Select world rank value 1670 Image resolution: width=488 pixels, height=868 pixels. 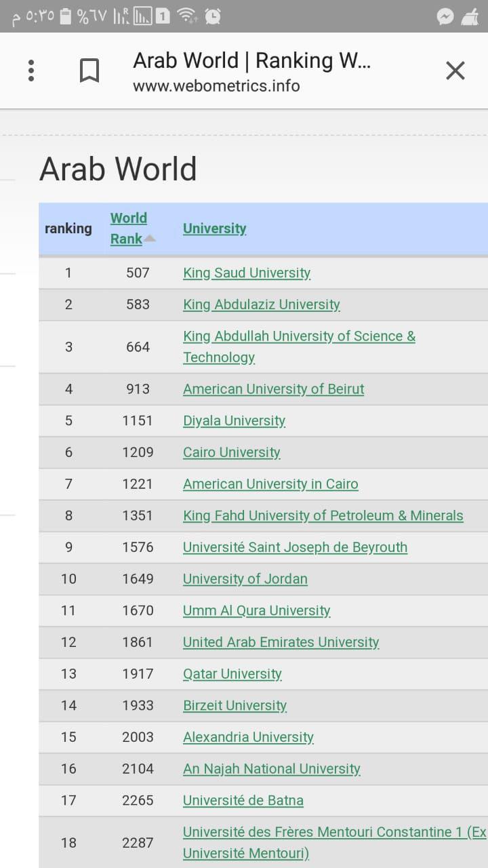coord(138,610)
